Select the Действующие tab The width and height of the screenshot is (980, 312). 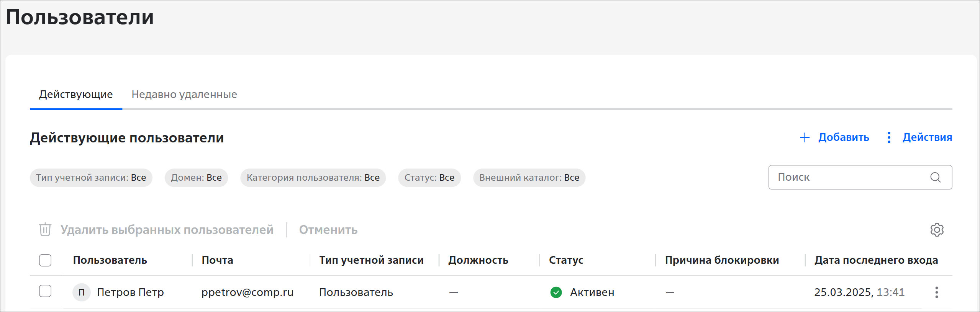pyautogui.click(x=76, y=95)
